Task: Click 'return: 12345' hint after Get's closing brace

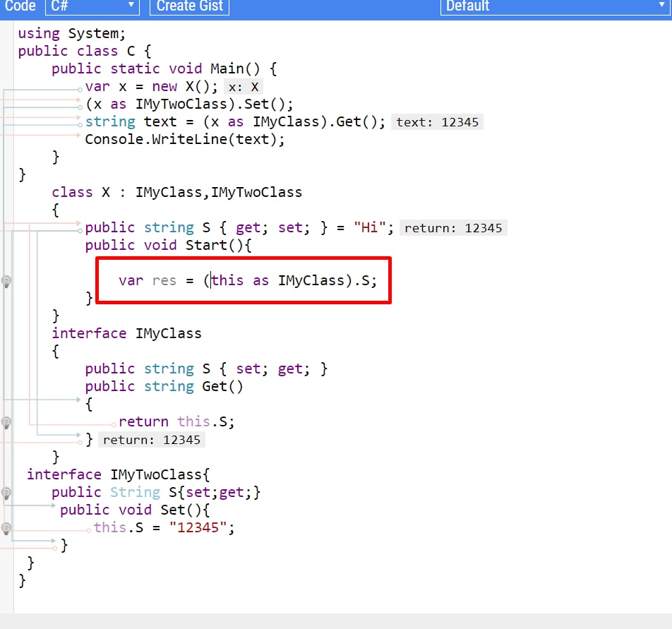Action: coord(151,440)
